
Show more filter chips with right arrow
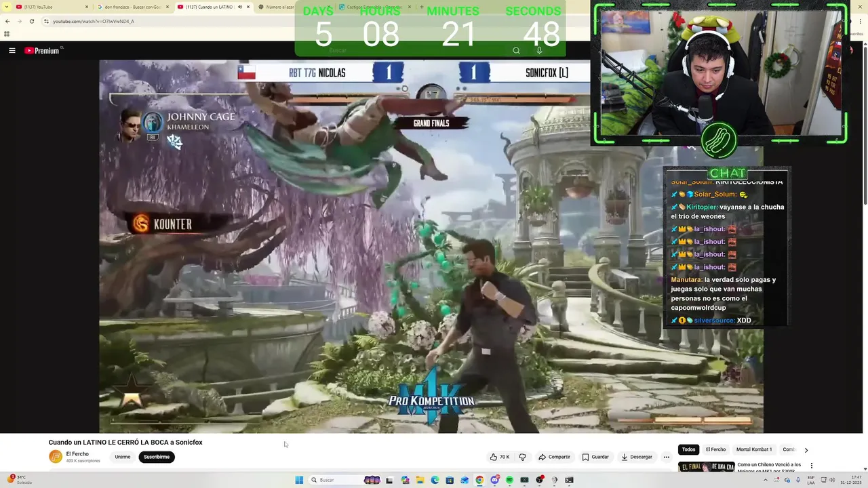[806, 450]
